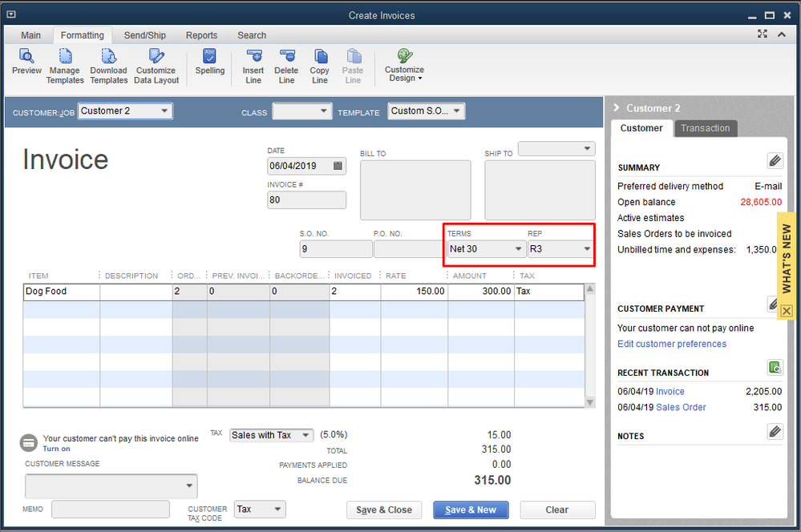Expand the Class dropdown
The width and height of the screenshot is (801, 532).
tap(323, 111)
